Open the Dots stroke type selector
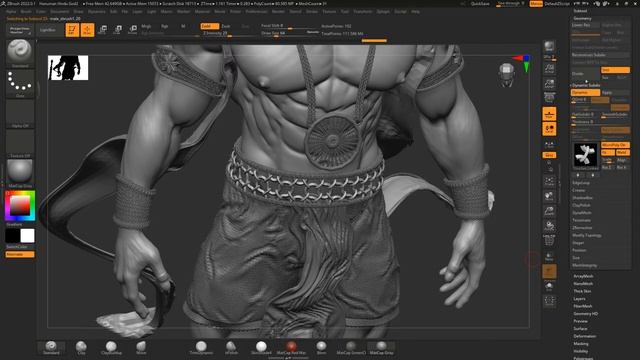Screen dimensions: 640x360 click(x=20, y=83)
